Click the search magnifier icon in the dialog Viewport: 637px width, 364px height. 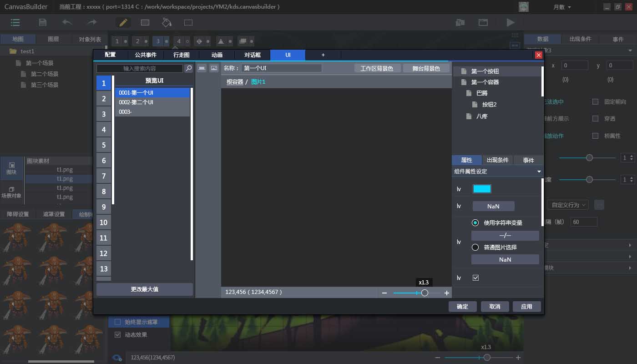coord(189,68)
